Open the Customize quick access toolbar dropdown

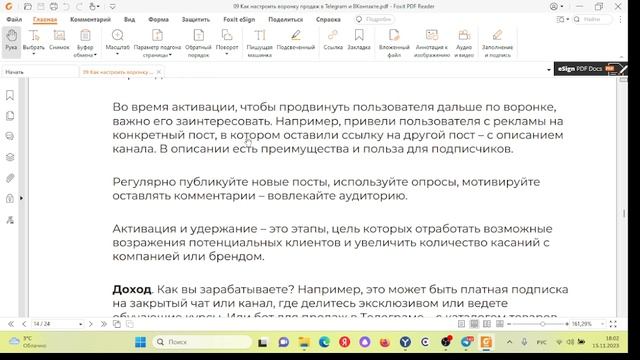point(112,7)
